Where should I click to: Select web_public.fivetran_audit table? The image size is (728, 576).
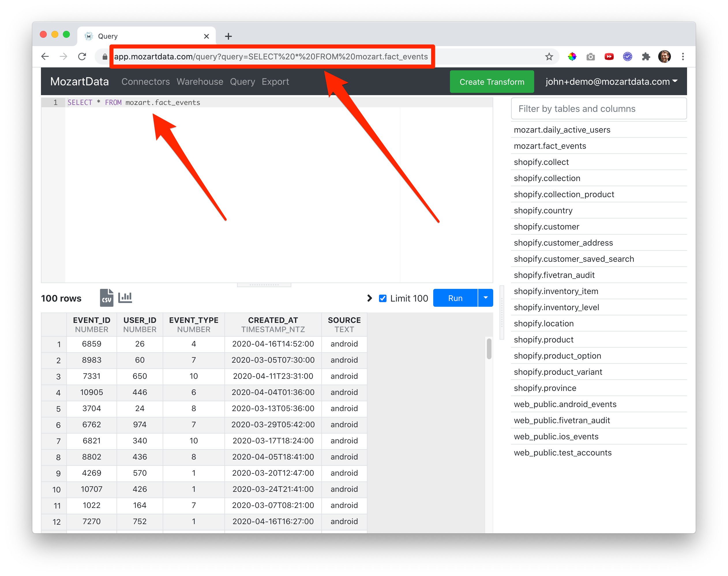point(599,420)
